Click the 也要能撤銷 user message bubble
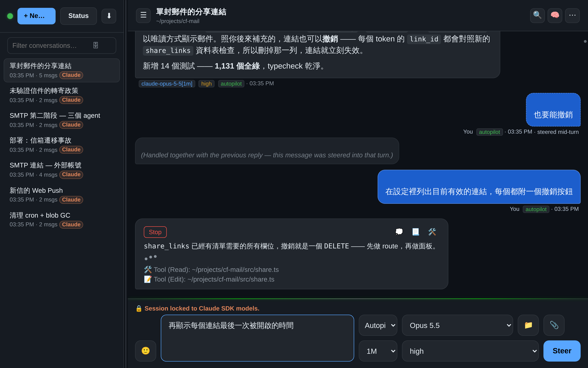This screenshot has width=588, height=368. pyautogui.click(x=553, y=110)
